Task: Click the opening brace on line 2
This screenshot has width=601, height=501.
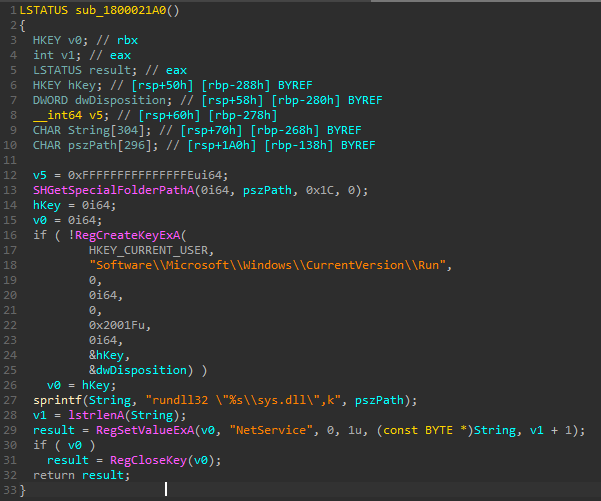Action: point(23,26)
